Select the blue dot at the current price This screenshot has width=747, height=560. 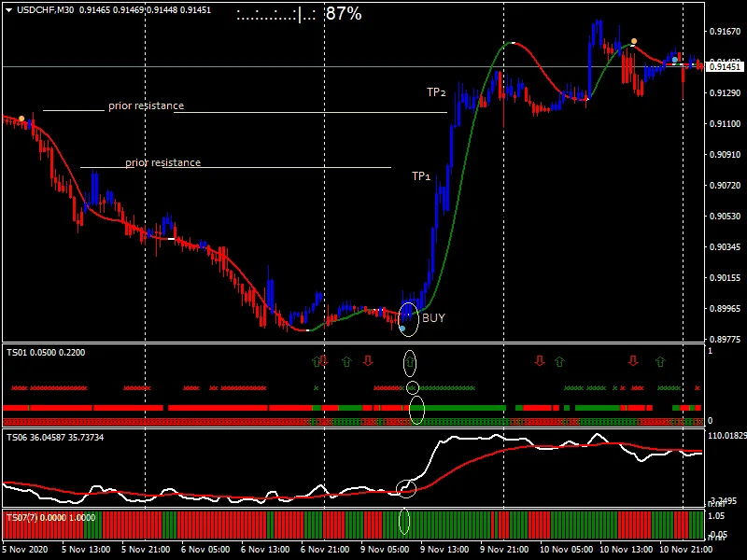click(674, 60)
